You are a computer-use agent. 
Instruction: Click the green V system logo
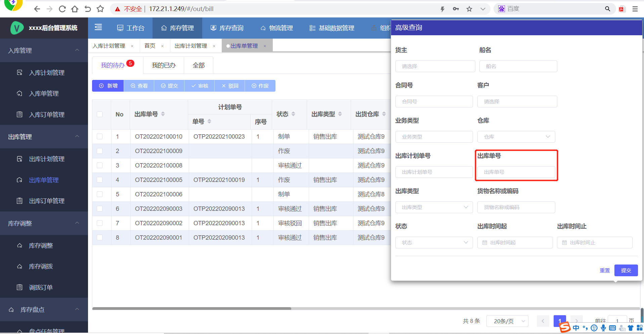click(17, 28)
